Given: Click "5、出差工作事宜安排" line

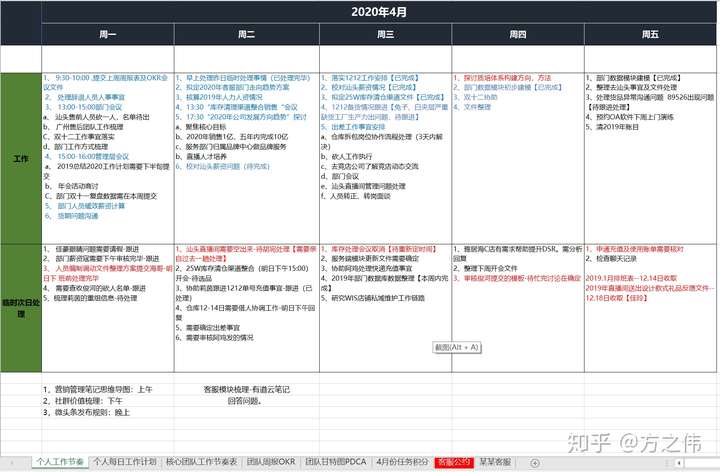Looking at the screenshot, I should pos(353,127).
